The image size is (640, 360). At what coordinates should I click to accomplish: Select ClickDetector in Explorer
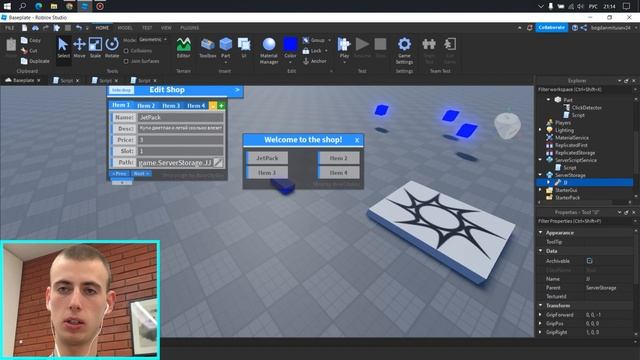587,108
